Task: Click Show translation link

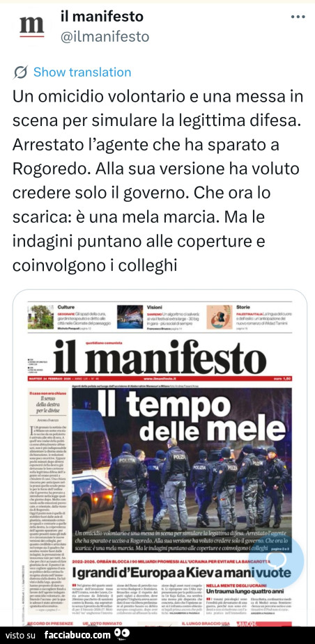Action: [x=82, y=72]
